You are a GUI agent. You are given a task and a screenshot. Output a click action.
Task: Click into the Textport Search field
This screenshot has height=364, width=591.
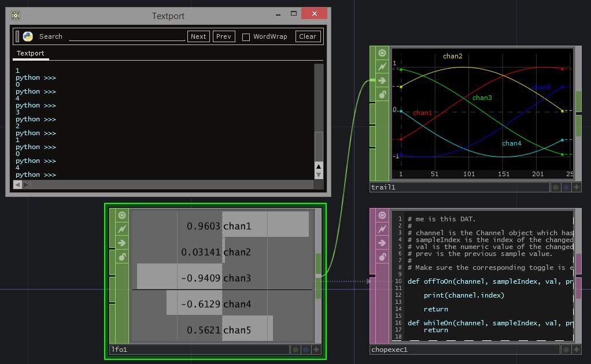[127, 36]
